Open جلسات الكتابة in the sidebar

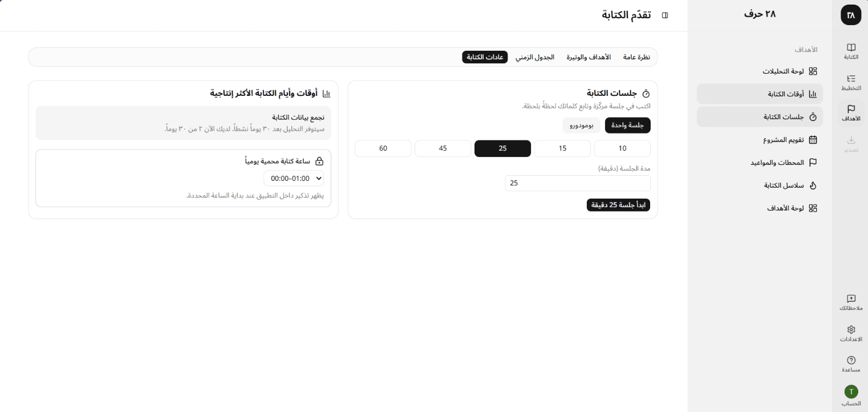(760, 117)
